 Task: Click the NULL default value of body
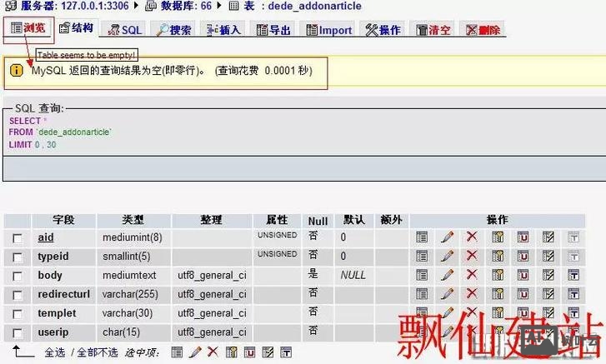click(x=353, y=275)
